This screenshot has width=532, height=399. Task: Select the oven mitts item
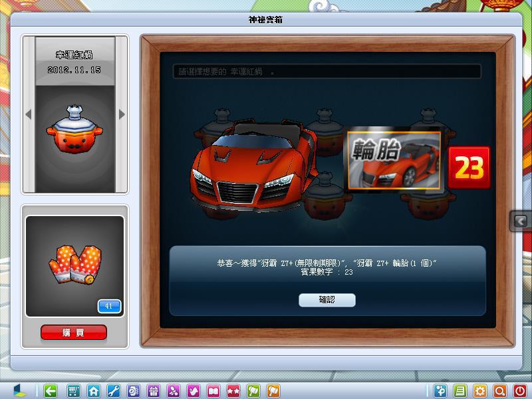click(x=75, y=265)
